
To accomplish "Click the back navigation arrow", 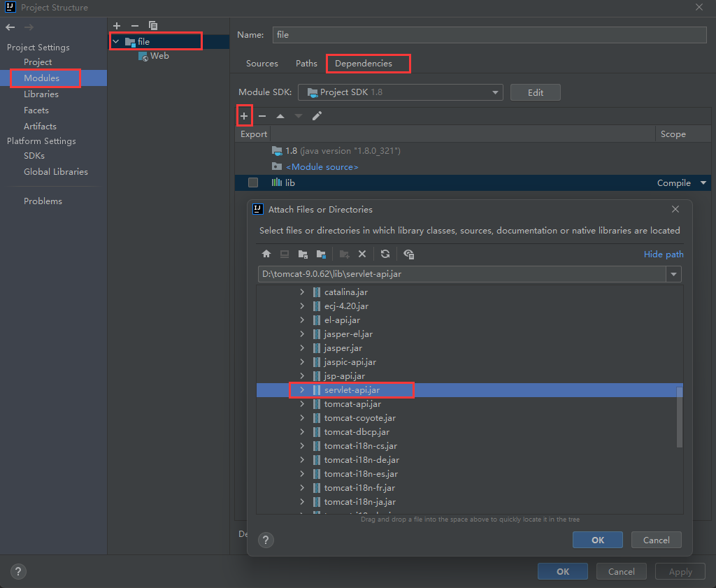I will pyautogui.click(x=10, y=27).
